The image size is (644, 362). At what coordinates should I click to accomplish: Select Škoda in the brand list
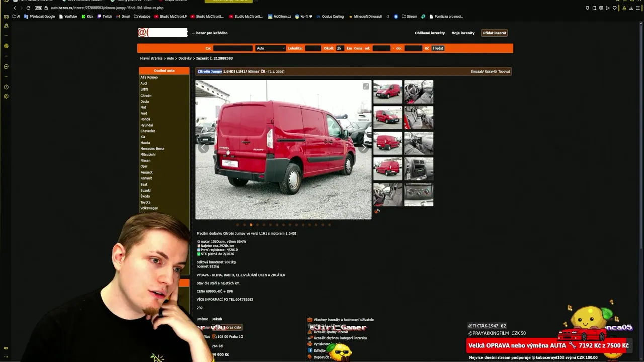pyautogui.click(x=145, y=196)
